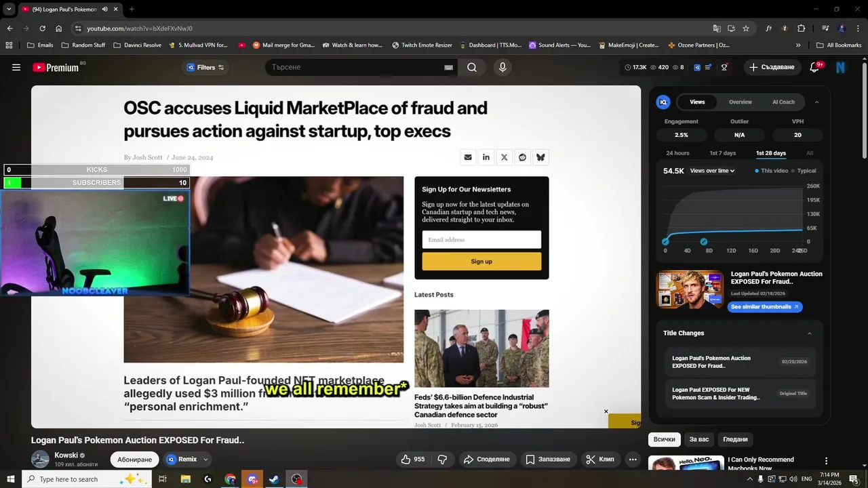Switch to the Views tab
This screenshot has width=868, height=488.
coord(697,102)
